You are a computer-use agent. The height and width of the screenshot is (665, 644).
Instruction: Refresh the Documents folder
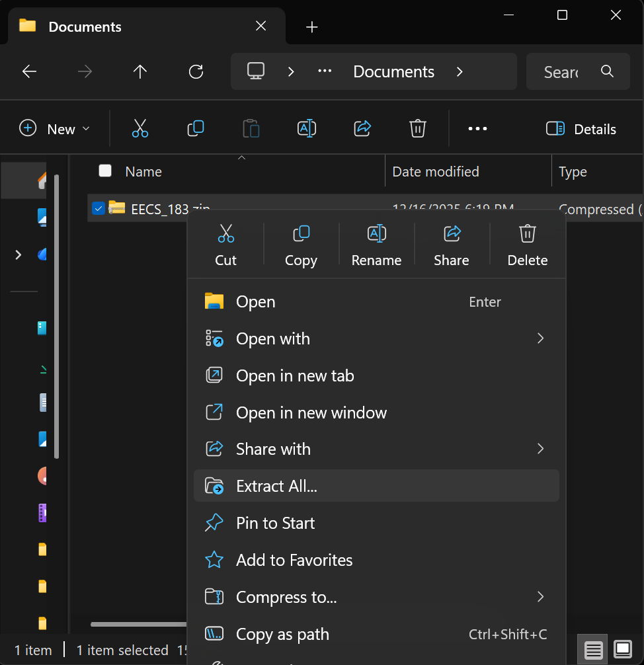click(x=196, y=71)
